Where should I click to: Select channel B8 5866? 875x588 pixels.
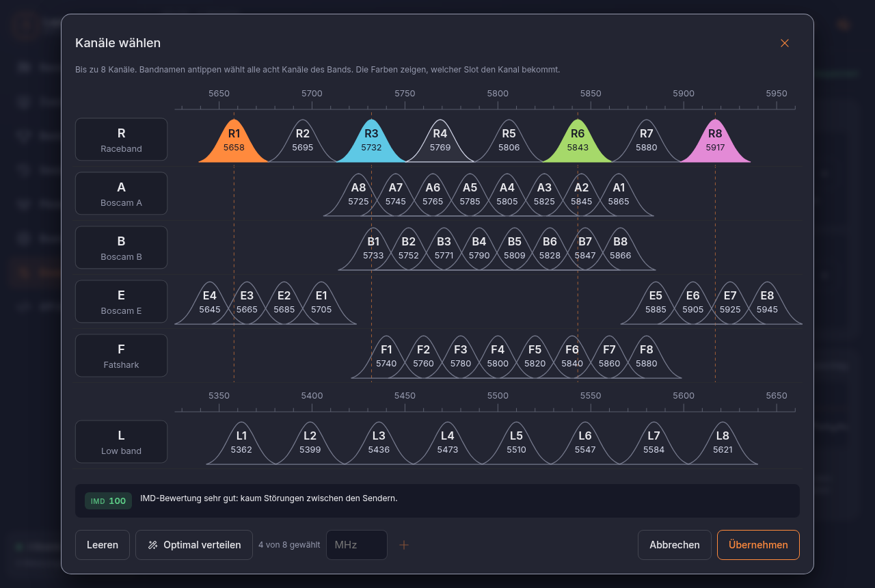(621, 248)
